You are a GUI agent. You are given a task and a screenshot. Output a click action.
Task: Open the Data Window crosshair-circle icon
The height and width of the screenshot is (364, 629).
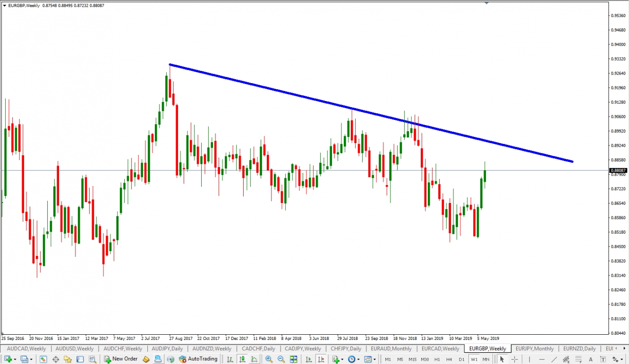[56, 359]
